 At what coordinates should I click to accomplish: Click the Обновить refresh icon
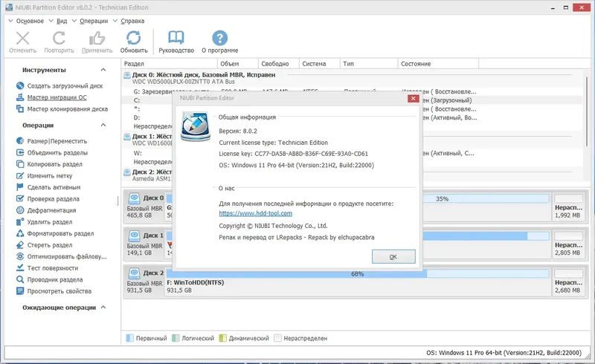pyautogui.click(x=134, y=38)
